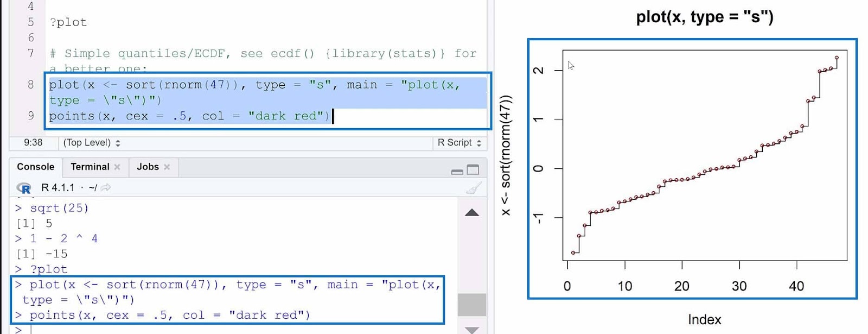The width and height of the screenshot is (868, 334).
Task: Clear the console with the broom icon
Action: tap(474, 188)
